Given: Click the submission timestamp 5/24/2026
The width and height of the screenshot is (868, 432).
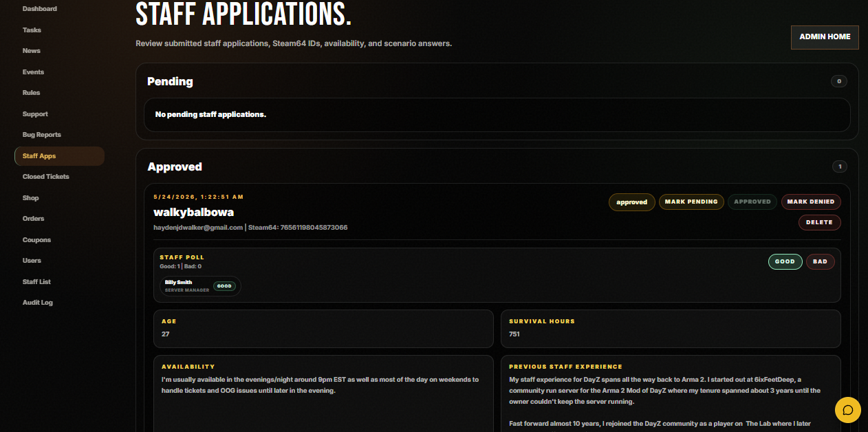Looking at the screenshot, I should click(199, 197).
